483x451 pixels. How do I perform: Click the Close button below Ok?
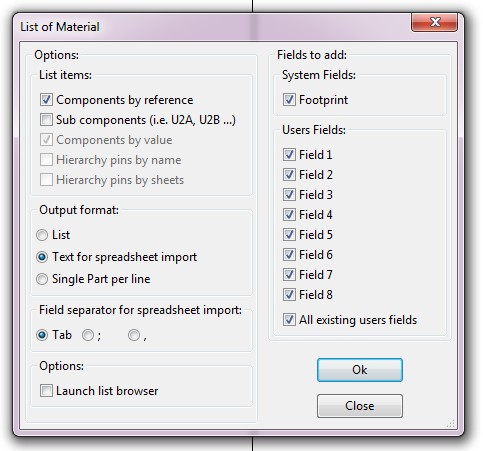tap(360, 406)
